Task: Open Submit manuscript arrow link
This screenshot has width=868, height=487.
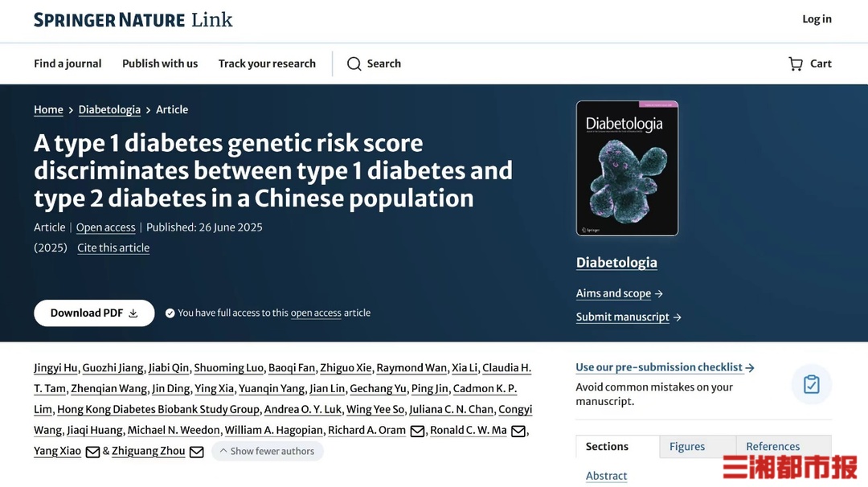Action: tap(628, 317)
